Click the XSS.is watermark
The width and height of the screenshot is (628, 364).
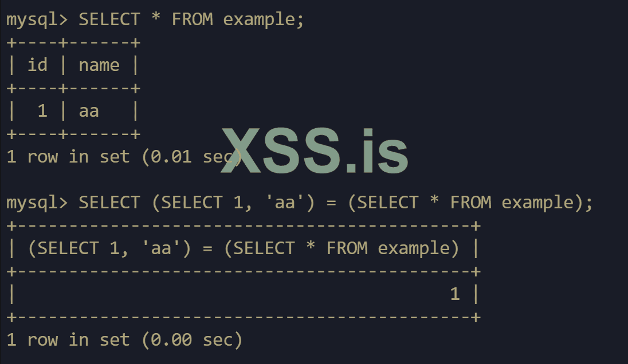coord(315,151)
